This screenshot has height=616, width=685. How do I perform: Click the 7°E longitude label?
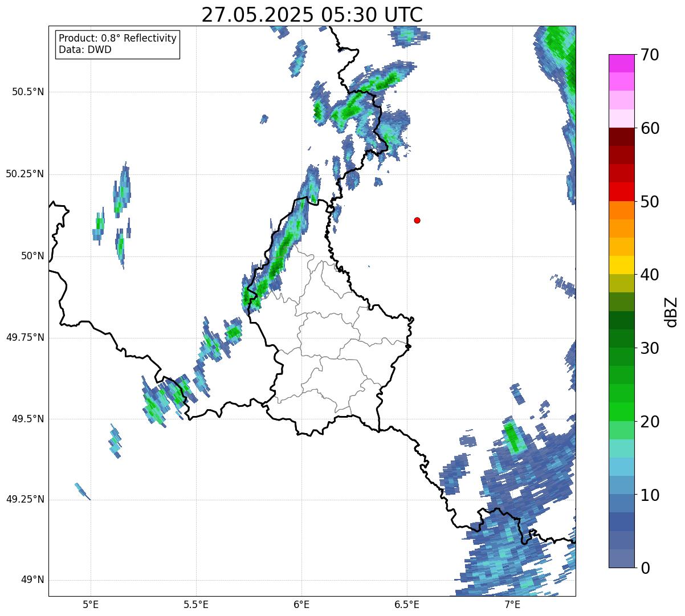pyautogui.click(x=512, y=604)
